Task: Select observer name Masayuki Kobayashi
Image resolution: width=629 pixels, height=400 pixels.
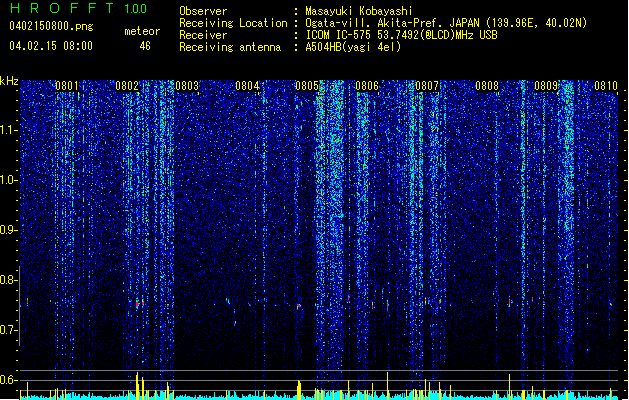Action: (x=359, y=11)
